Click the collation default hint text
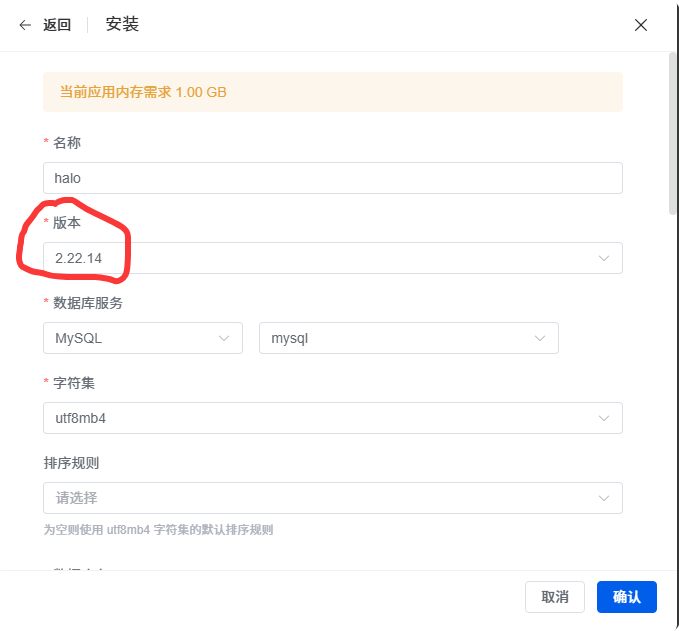 159,530
